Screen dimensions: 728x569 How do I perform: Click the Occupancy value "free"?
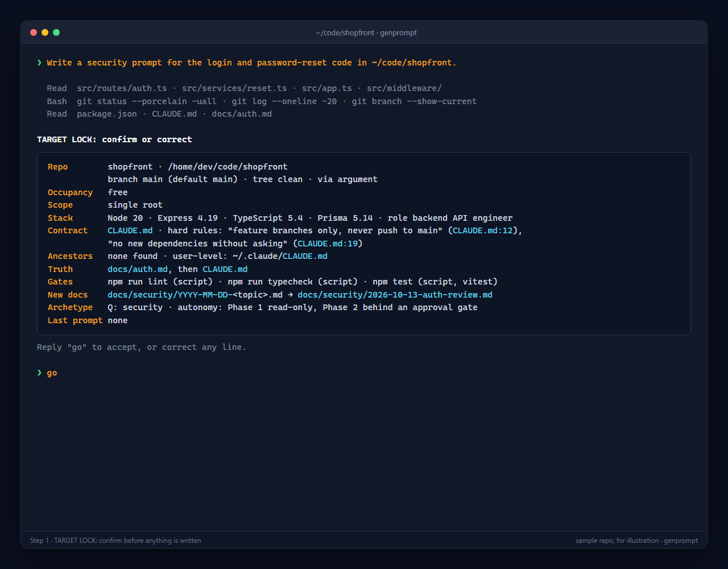(x=118, y=192)
